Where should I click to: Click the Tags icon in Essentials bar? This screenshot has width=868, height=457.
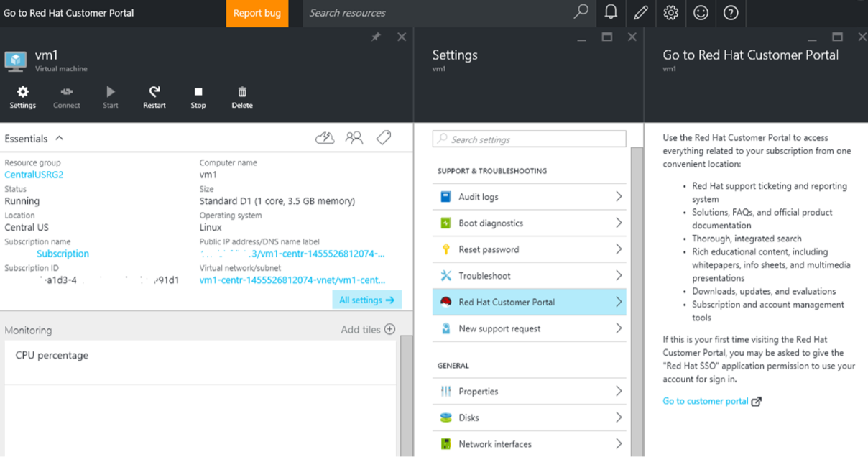(x=384, y=138)
